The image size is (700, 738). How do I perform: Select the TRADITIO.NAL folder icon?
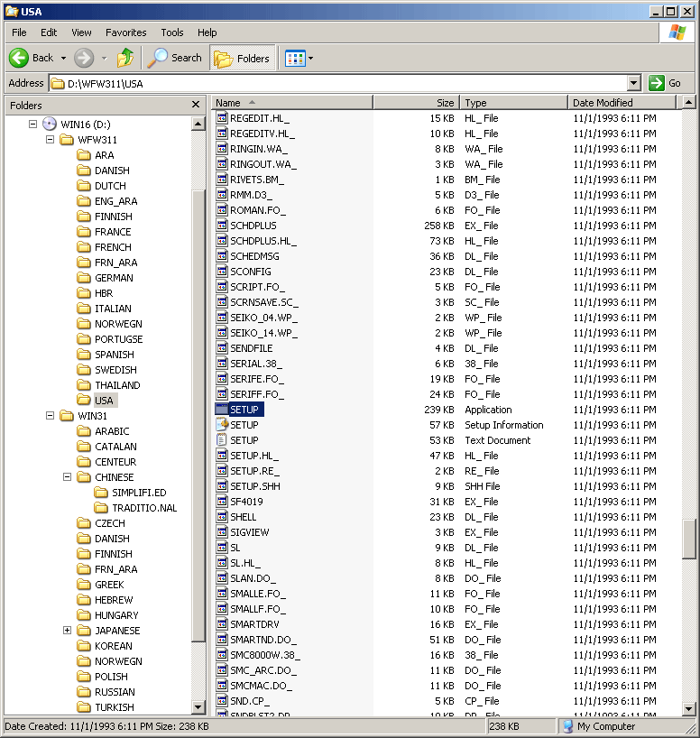coord(101,508)
